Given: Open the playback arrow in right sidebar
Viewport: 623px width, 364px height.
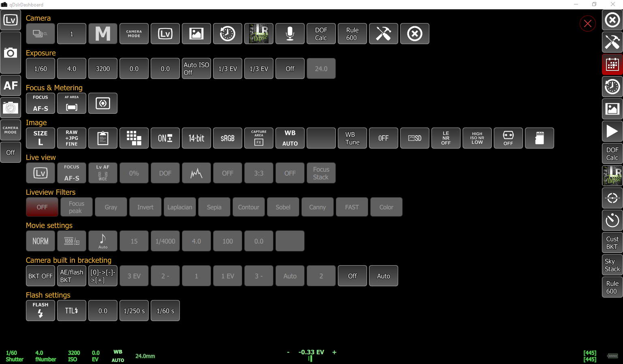Looking at the screenshot, I should [612, 131].
